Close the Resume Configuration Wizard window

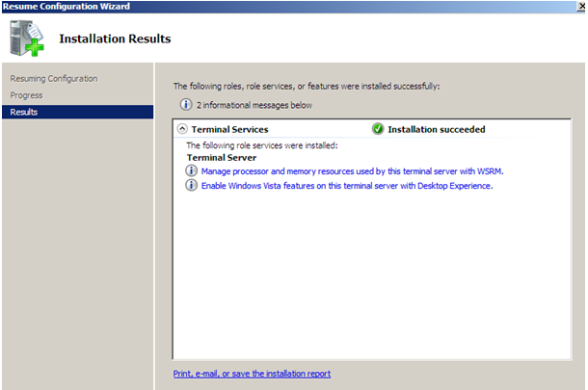pos(580,7)
